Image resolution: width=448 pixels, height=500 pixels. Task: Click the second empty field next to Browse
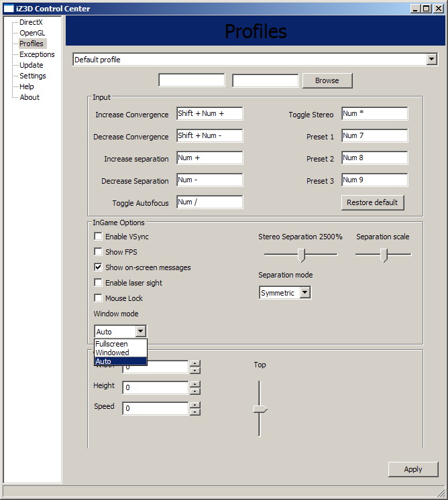[265, 80]
